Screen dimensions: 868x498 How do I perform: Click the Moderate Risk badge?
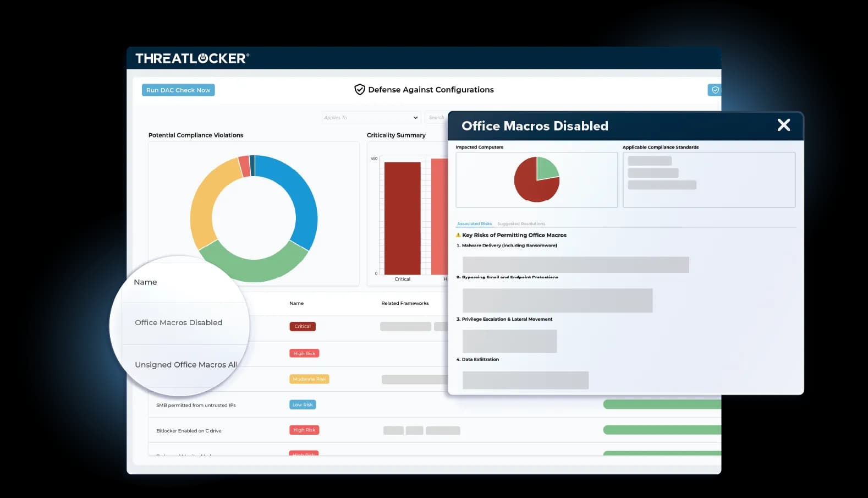click(309, 379)
